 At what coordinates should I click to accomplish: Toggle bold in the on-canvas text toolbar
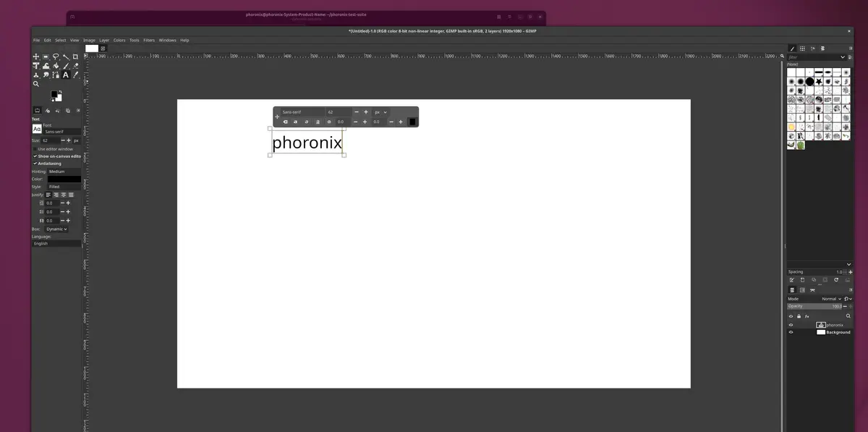click(296, 122)
